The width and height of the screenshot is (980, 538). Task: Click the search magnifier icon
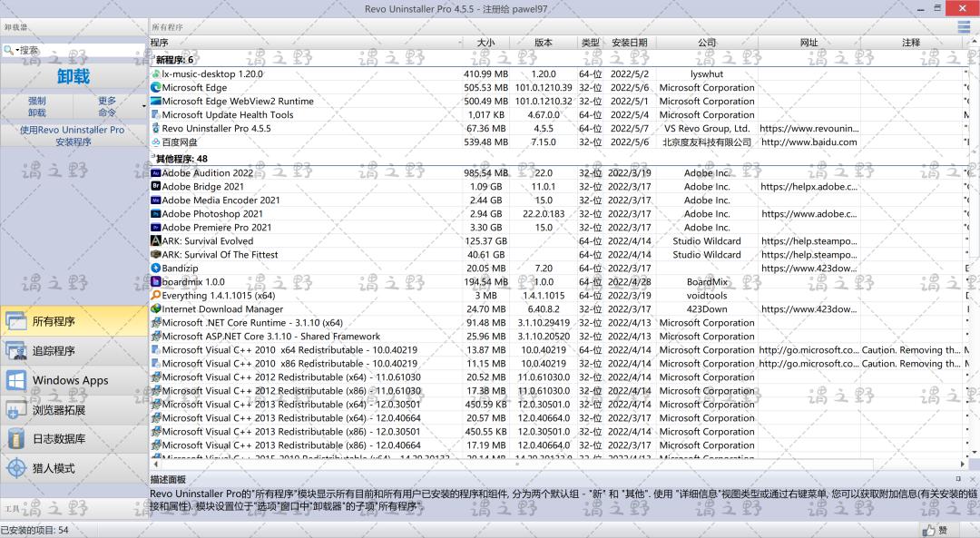pyautogui.click(x=8, y=50)
